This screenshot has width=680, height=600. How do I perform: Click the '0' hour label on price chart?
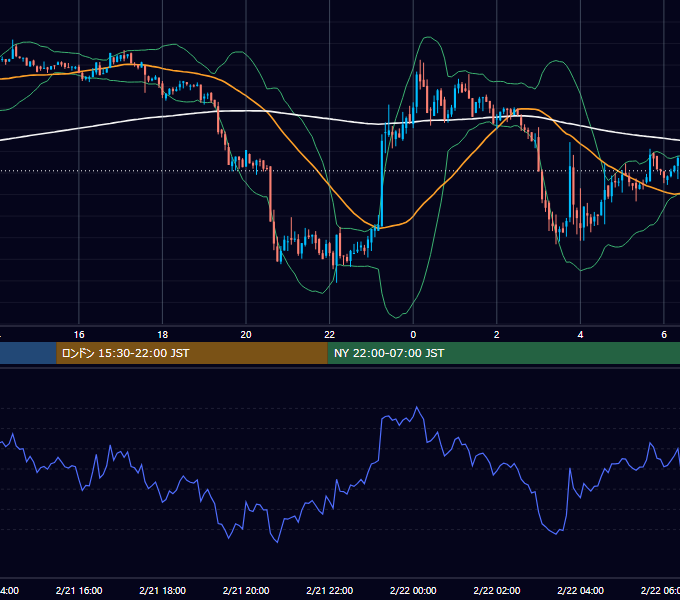[413, 335]
